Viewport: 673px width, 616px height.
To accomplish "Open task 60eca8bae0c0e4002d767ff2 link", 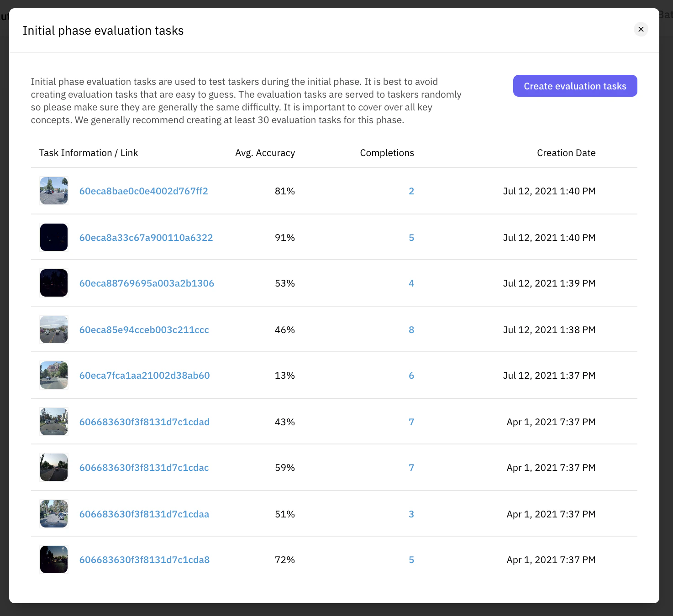I will point(144,191).
